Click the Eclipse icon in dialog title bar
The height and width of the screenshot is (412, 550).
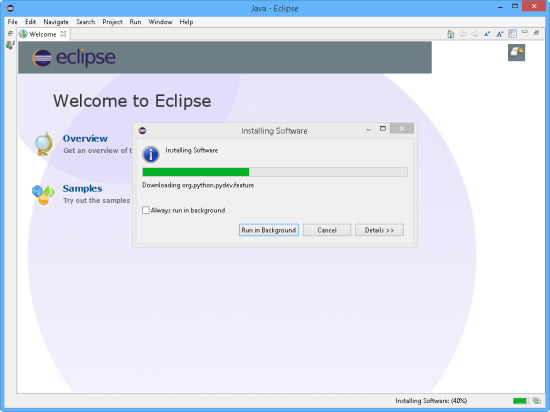click(x=142, y=130)
